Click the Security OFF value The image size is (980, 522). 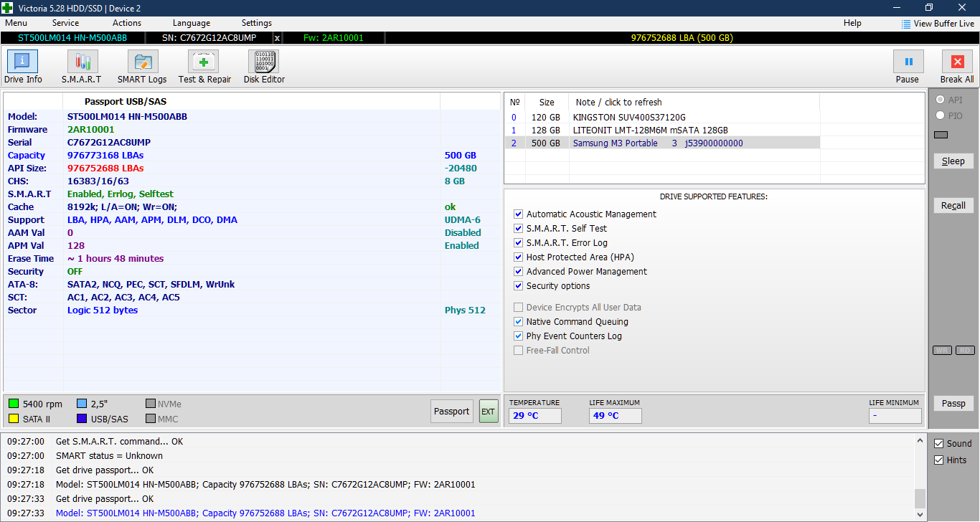click(75, 272)
